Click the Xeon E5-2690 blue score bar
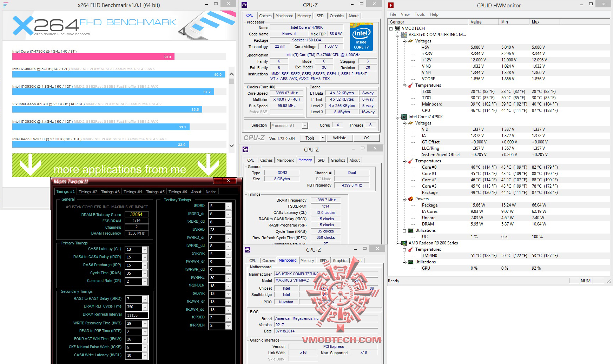 (100, 144)
